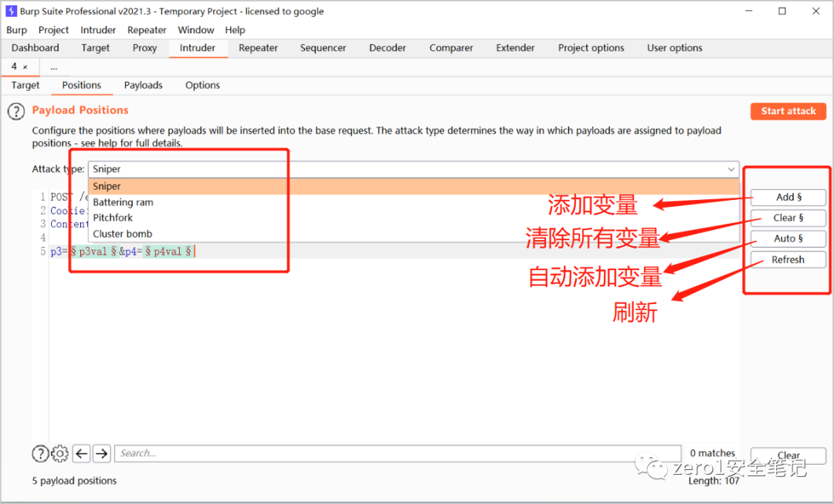Screen dimensions: 834x504
Task: Open the Payloads sub-tab
Action: click(143, 85)
